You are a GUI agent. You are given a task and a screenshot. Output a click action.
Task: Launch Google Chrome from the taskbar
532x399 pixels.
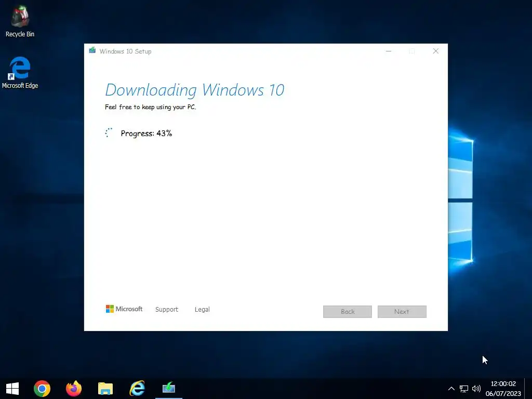tap(42, 389)
